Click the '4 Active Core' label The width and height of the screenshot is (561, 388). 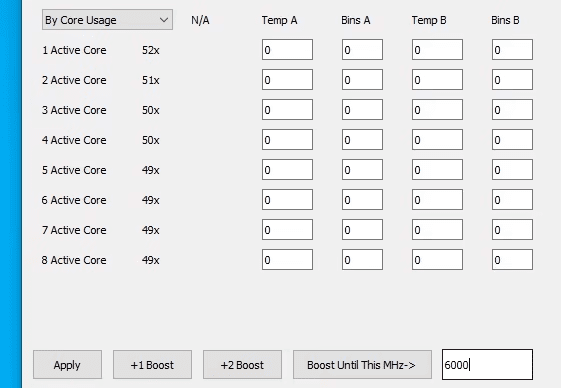point(74,140)
